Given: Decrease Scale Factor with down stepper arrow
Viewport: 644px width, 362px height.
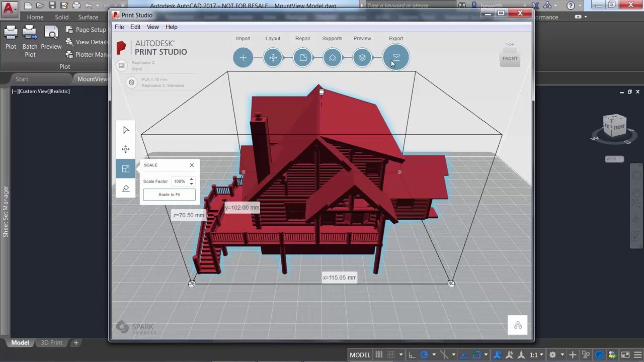Looking at the screenshot, I should pyautogui.click(x=192, y=184).
